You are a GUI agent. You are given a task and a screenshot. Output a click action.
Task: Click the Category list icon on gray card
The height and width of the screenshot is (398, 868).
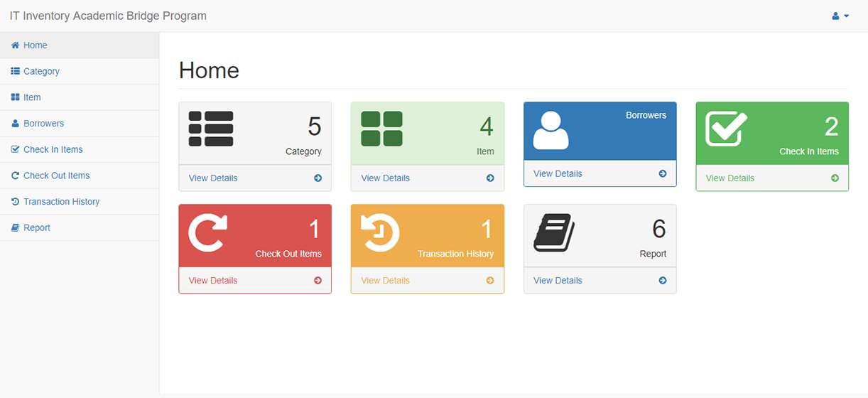click(x=211, y=129)
